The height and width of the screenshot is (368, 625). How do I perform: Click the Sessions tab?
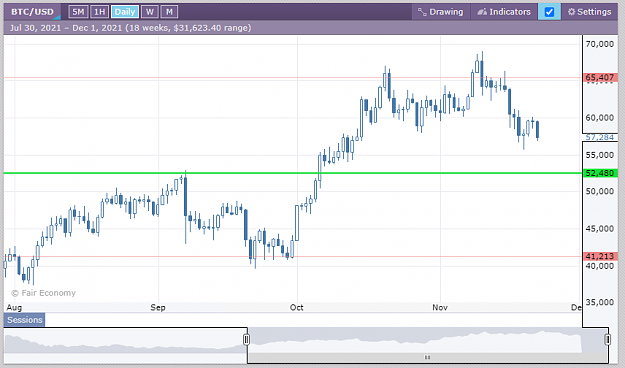coord(24,320)
